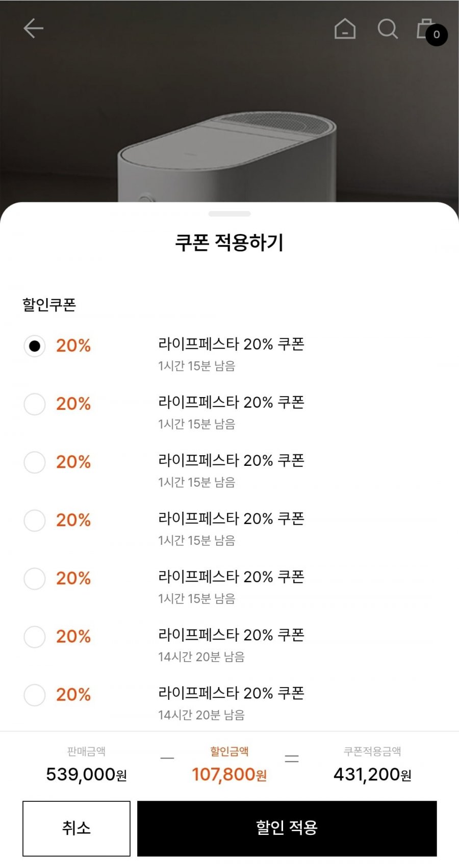Tap the back arrow icon
Screen dimensions: 459x868
[34, 29]
